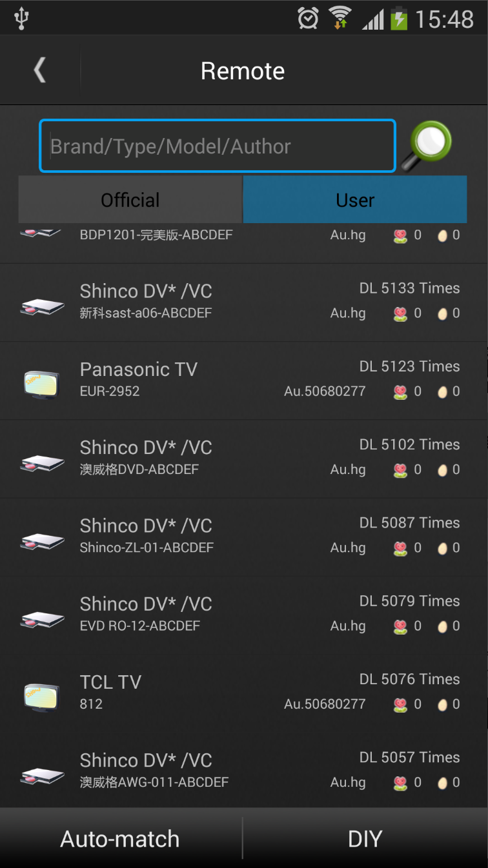Focus the Brand/Type/Model/Author search field

pyautogui.click(x=218, y=146)
